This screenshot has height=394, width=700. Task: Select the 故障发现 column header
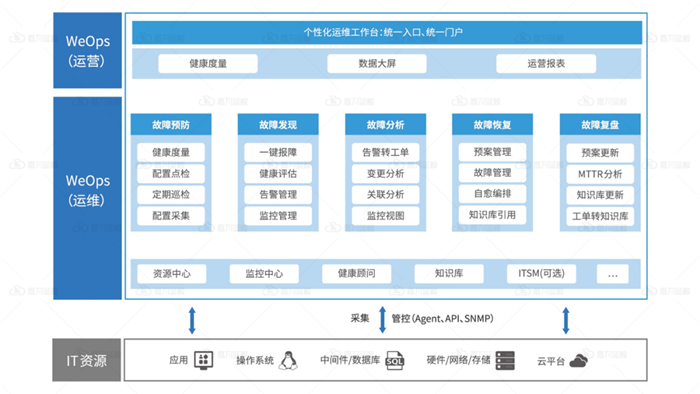pyautogui.click(x=278, y=124)
